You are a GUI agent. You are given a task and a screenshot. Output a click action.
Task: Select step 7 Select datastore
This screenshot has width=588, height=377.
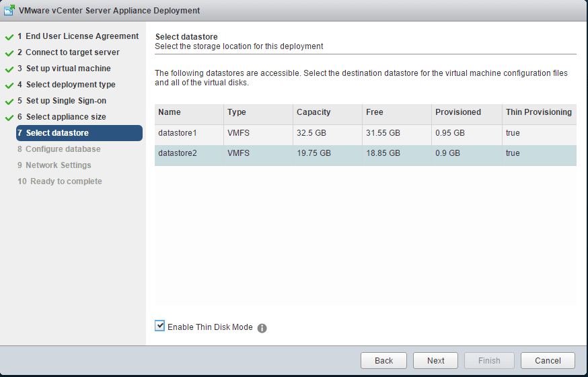coord(79,133)
